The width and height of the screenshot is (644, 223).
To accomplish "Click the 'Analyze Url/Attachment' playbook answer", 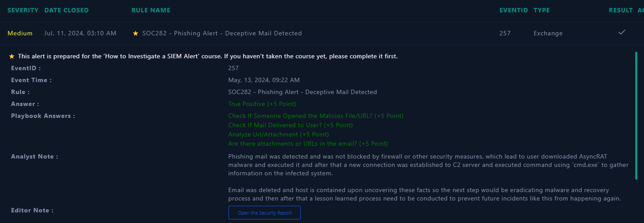I will 278,134.
